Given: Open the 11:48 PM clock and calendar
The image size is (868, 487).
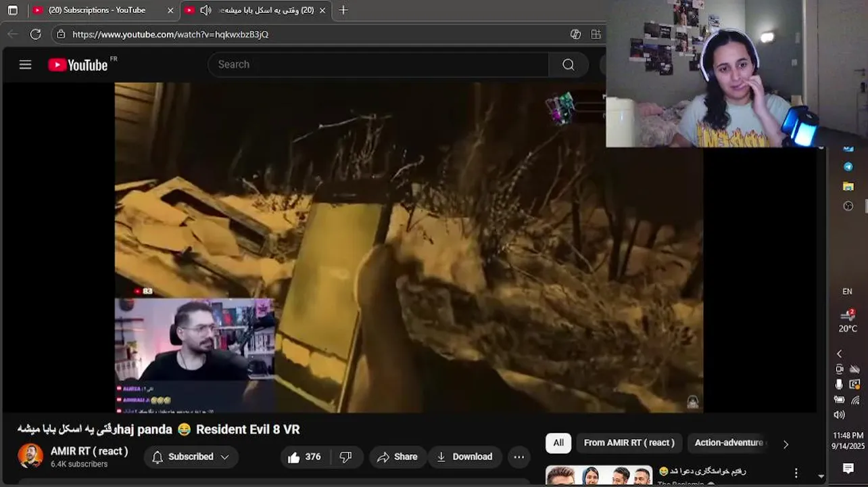Looking at the screenshot, I should 847,441.
